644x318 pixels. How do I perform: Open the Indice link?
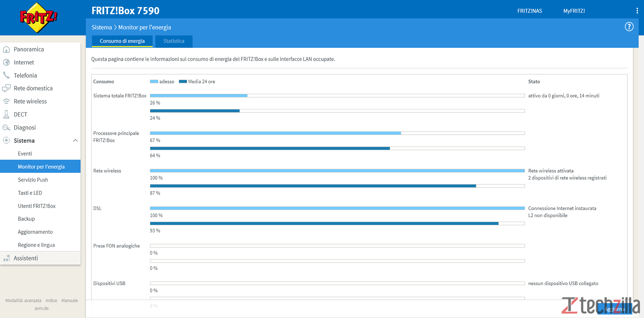coord(51,300)
